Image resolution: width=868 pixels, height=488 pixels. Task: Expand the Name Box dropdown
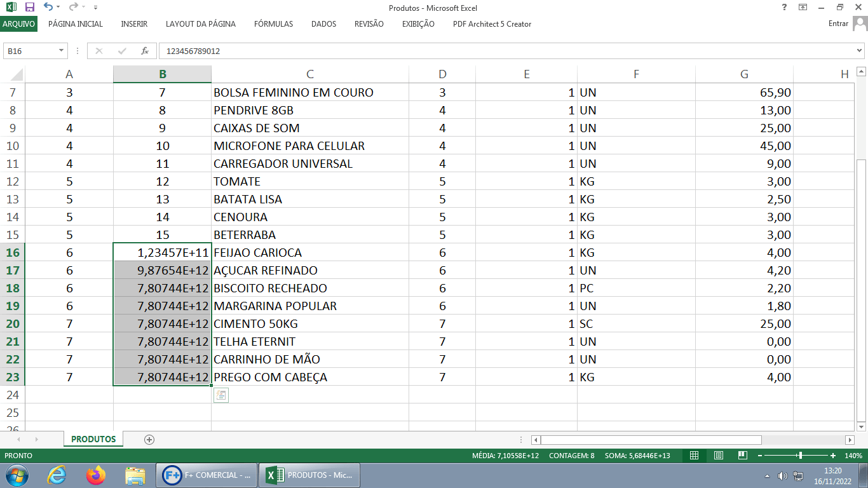62,51
